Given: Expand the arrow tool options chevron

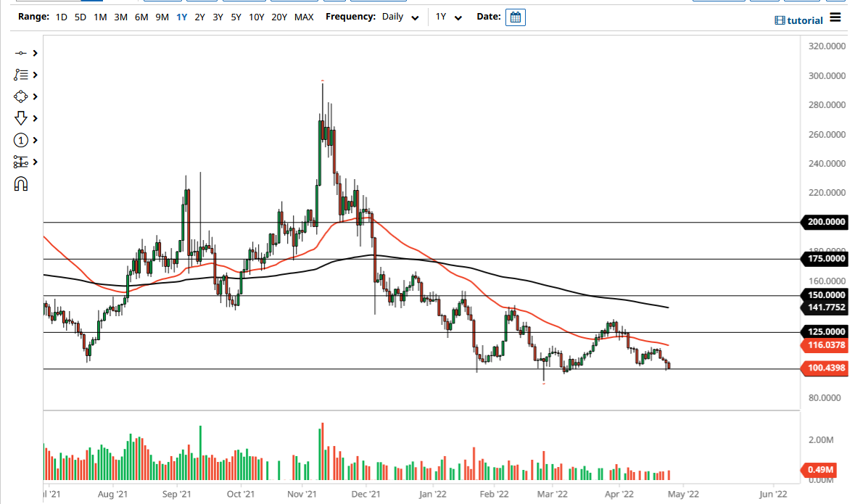Looking at the screenshot, I should 35,118.
